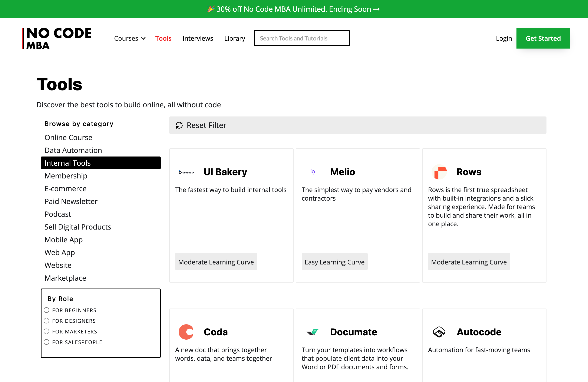Click the green Get Started button
The height and width of the screenshot is (382, 588).
[543, 38]
